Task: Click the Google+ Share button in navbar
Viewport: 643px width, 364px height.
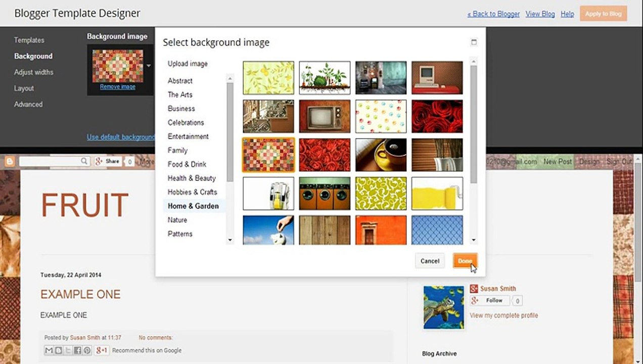Action: (108, 161)
